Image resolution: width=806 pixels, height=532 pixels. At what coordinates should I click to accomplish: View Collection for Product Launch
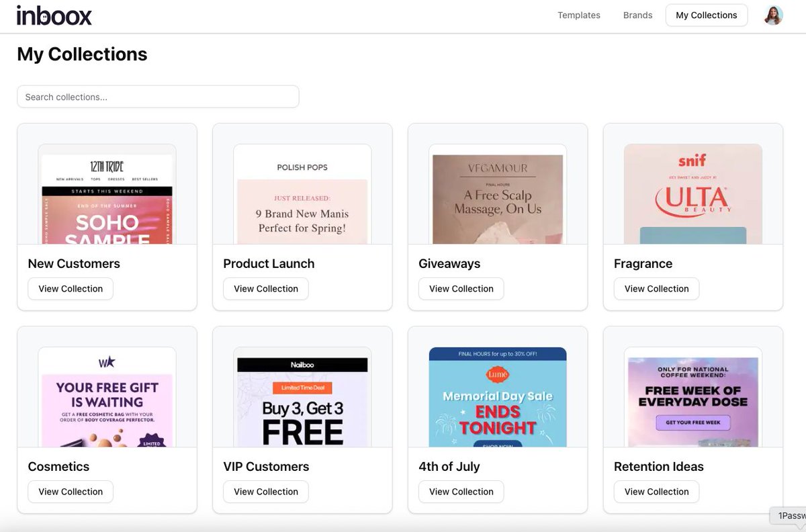(266, 289)
